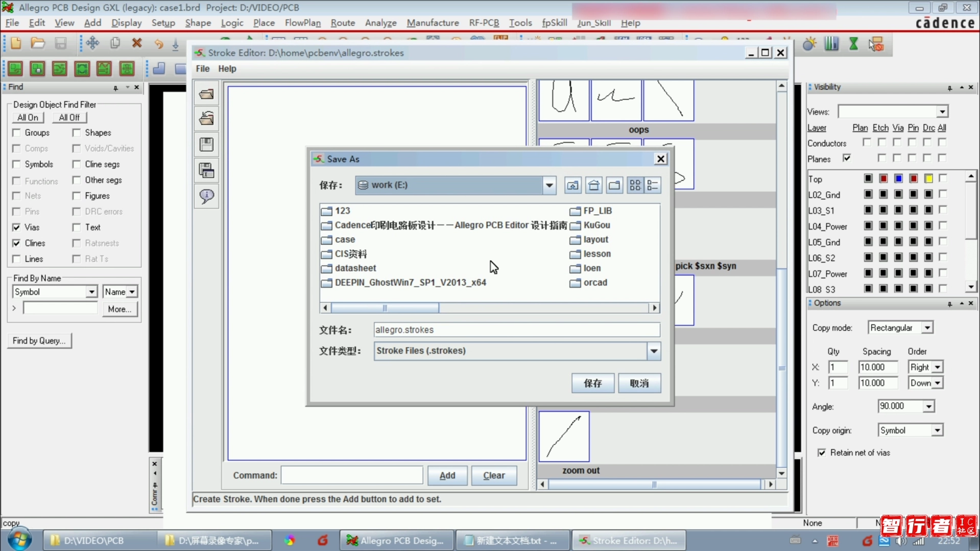Open the Windows Start button
The height and width of the screenshot is (551, 980).
coord(19,540)
